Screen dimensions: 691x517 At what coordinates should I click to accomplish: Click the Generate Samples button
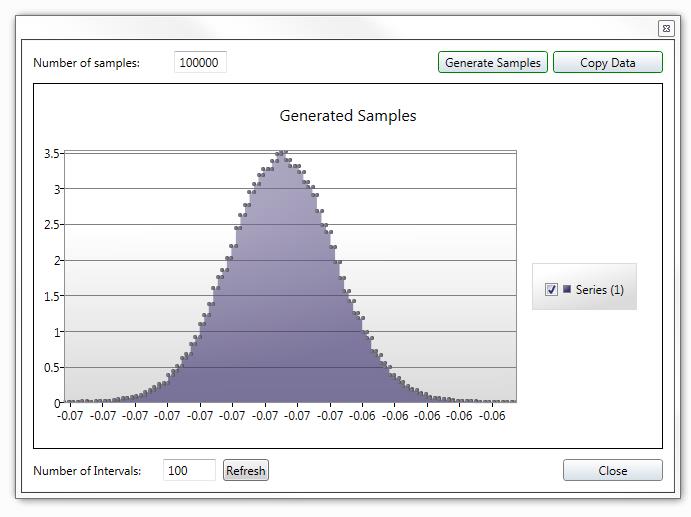point(493,62)
